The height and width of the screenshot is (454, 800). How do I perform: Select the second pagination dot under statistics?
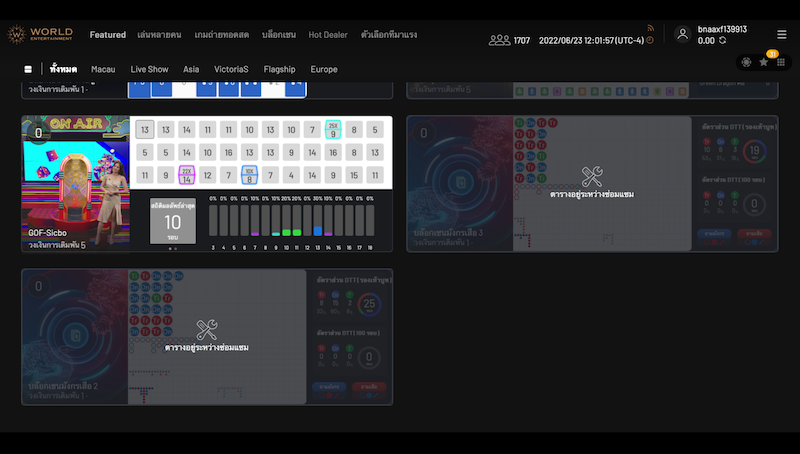tap(176, 248)
